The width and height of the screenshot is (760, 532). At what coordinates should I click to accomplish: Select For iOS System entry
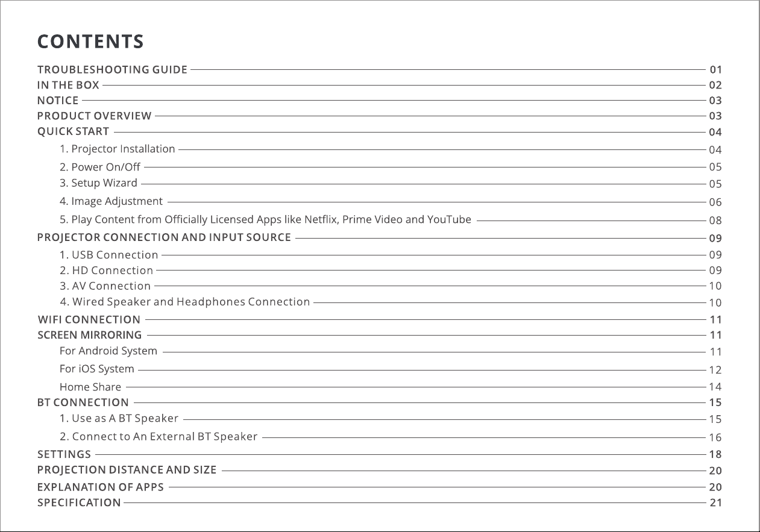coord(97,369)
